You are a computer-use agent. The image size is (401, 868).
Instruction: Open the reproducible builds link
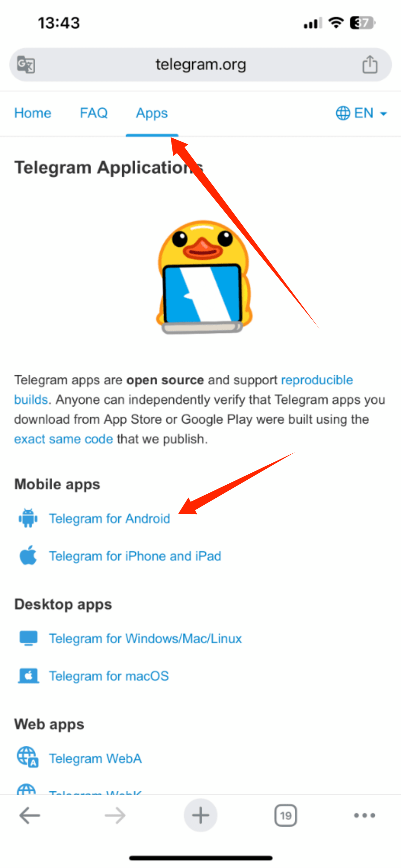(184, 390)
